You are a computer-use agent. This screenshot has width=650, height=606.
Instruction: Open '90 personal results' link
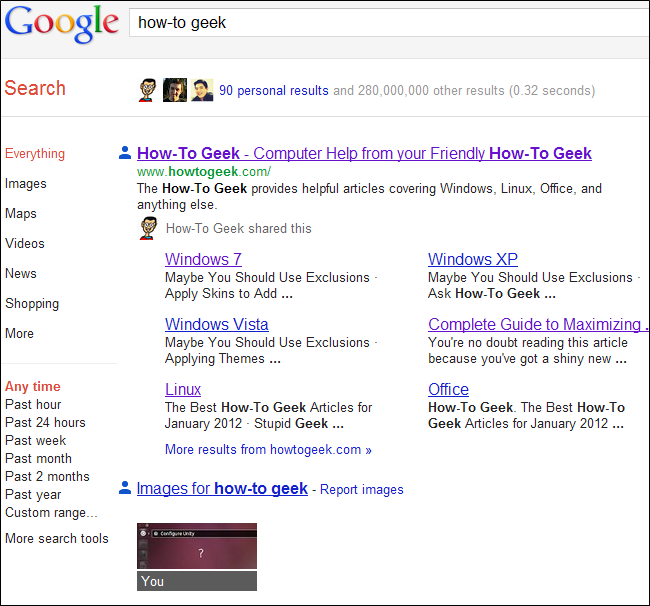tap(274, 90)
